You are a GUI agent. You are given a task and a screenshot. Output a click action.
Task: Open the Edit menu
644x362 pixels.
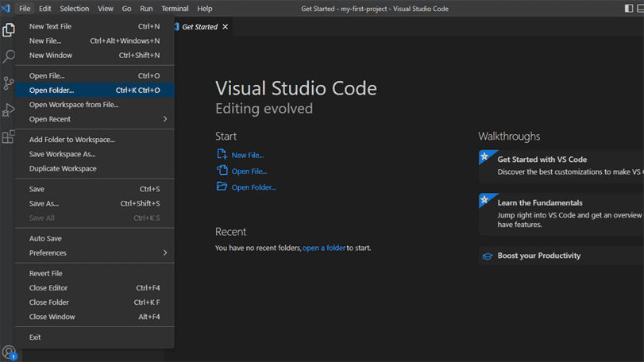pyautogui.click(x=45, y=9)
